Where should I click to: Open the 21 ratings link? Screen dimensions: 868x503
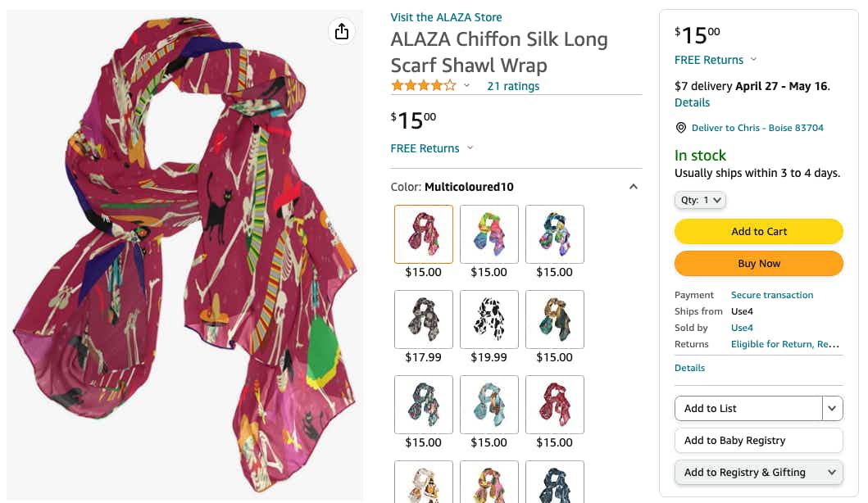coord(513,86)
